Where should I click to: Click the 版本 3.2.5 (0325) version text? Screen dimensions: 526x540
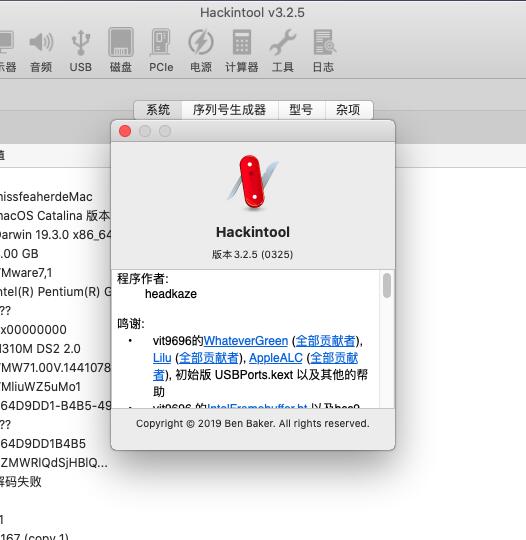pyautogui.click(x=252, y=255)
